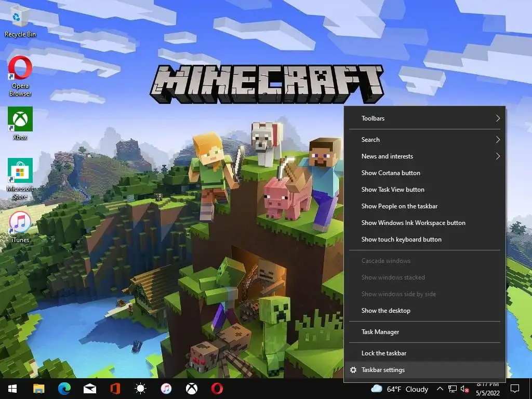Image resolution: width=532 pixels, height=399 pixels.
Task: Toggle Show Cortana button
Action: pyautogui.click(x=425, y=172)
